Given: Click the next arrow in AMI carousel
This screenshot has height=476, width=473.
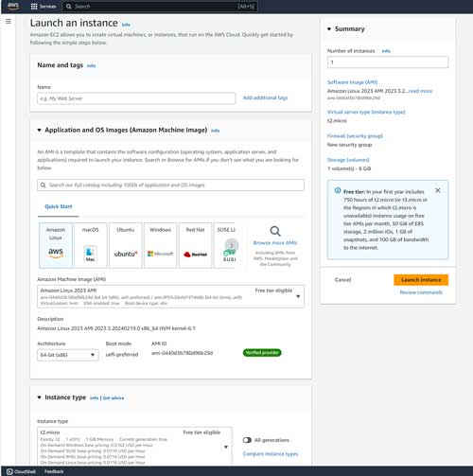Looking at the screenshot, I should pos(232,245).
